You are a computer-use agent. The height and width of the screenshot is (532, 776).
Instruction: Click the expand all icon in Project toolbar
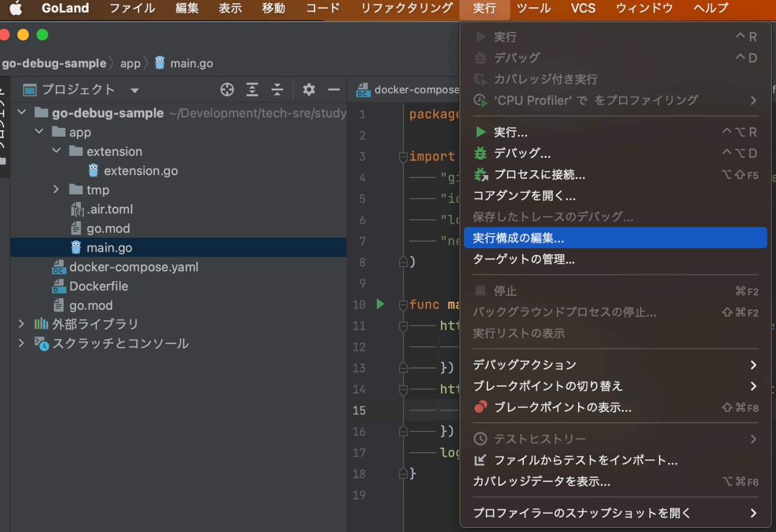[252, 89]
